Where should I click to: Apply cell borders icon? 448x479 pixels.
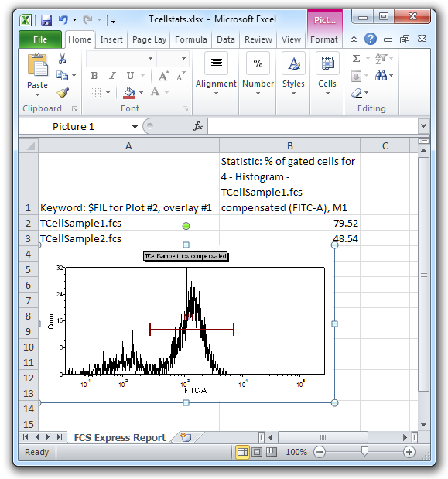point(96,93)
